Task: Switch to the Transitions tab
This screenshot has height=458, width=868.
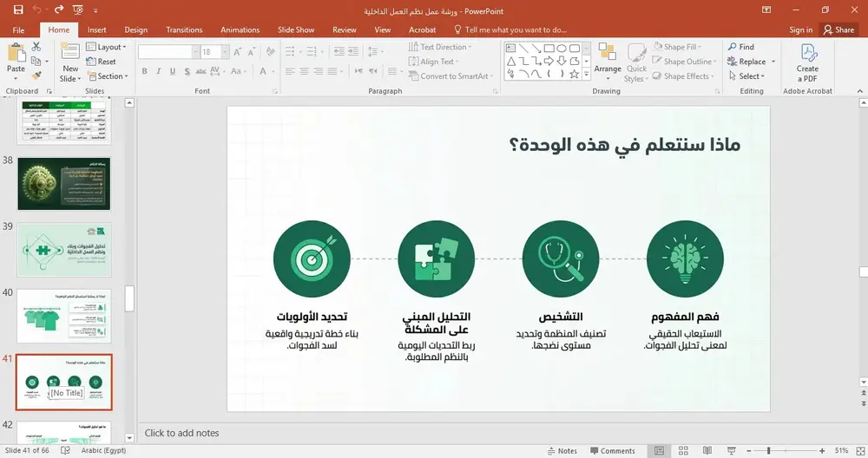Action: tap(184, 29)
